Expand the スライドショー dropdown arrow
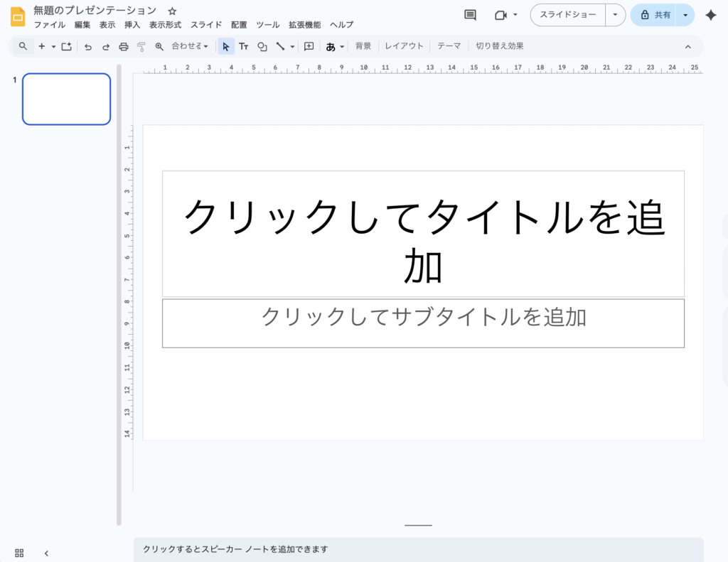 click(615, 15)
